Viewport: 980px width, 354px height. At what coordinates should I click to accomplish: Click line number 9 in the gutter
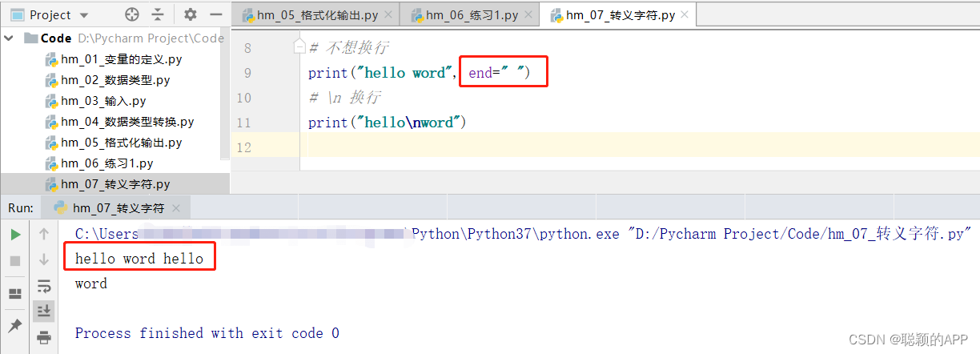[x=247, y=73]
